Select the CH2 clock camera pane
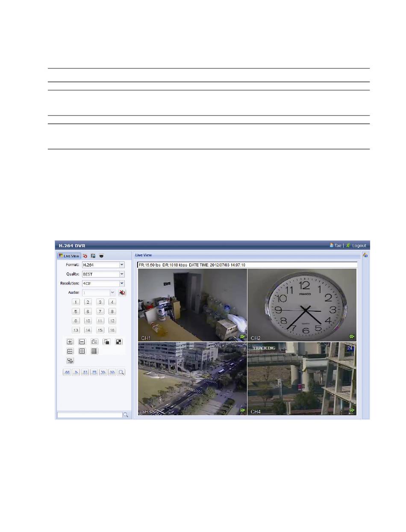 302,305
